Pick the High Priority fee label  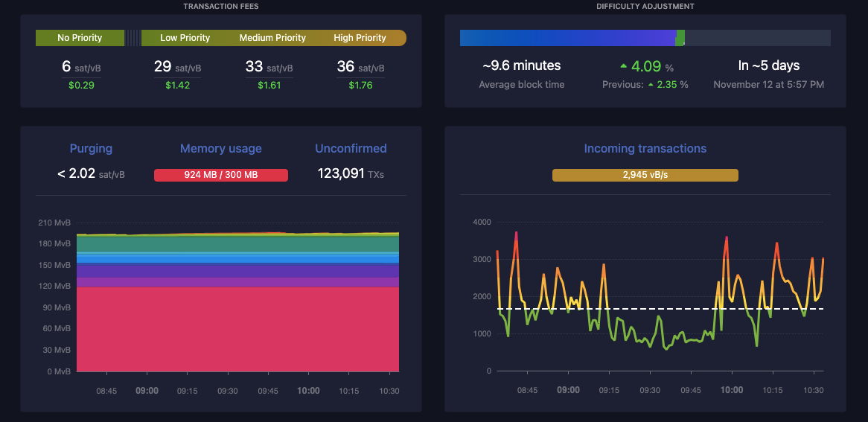360,38
